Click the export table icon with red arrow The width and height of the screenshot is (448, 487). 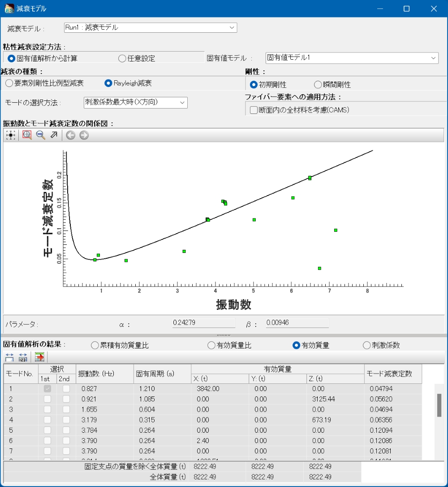coord(39,357)
